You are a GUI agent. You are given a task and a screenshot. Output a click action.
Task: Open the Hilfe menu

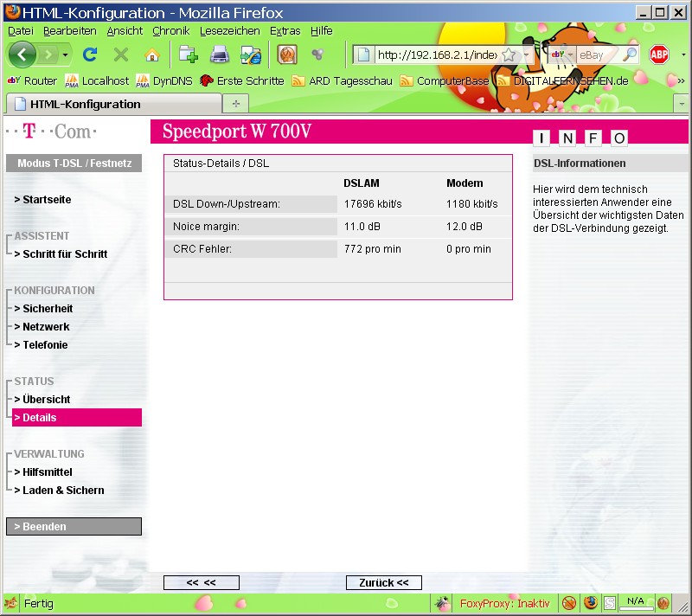(321, 31)
